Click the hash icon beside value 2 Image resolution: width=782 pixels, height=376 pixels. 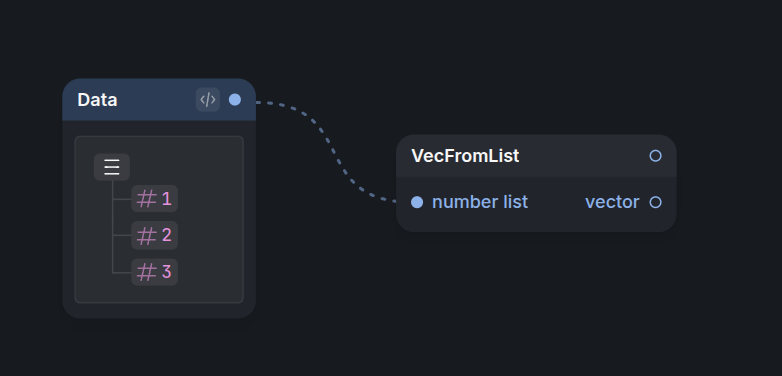point(146,235)
